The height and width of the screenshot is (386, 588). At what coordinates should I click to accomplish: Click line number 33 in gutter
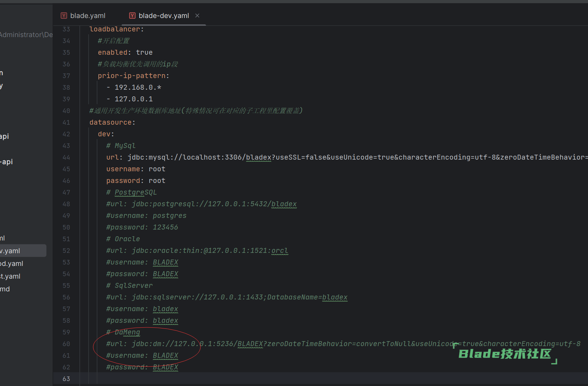coord(66,29)
